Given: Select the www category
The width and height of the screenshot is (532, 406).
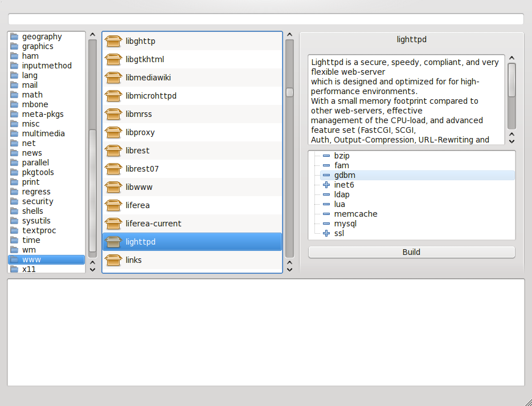Looking at the screenshot, I should pyautogui.click(x=47, y=260).
